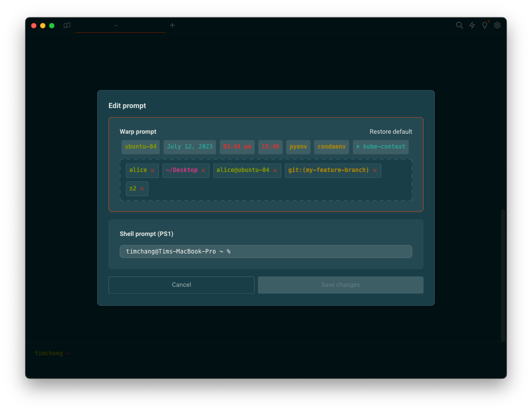This screenshot has width=532, height=412.
Task: Add the kube-context chip
Action: pyautogui.click(x=381, y=147)
